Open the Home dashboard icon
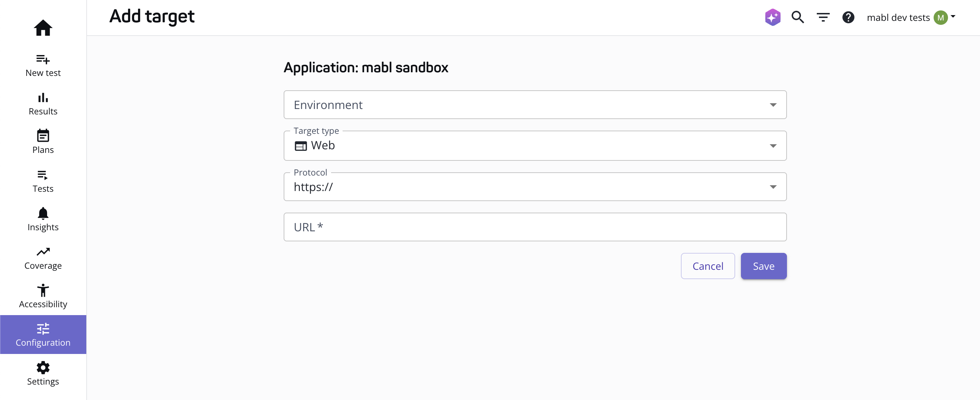This screenshot has width=980, height=400. [x=43, y=28]
